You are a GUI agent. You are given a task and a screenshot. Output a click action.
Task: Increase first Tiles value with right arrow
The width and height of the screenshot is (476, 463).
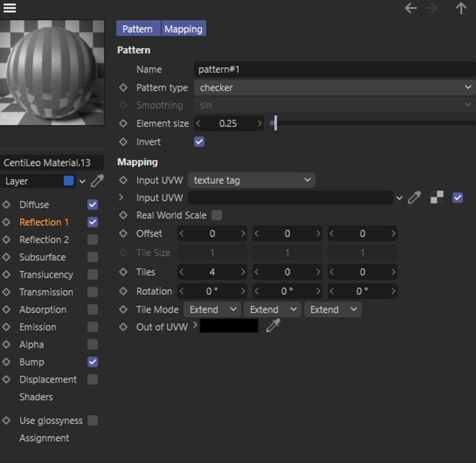tap(243, 272)
